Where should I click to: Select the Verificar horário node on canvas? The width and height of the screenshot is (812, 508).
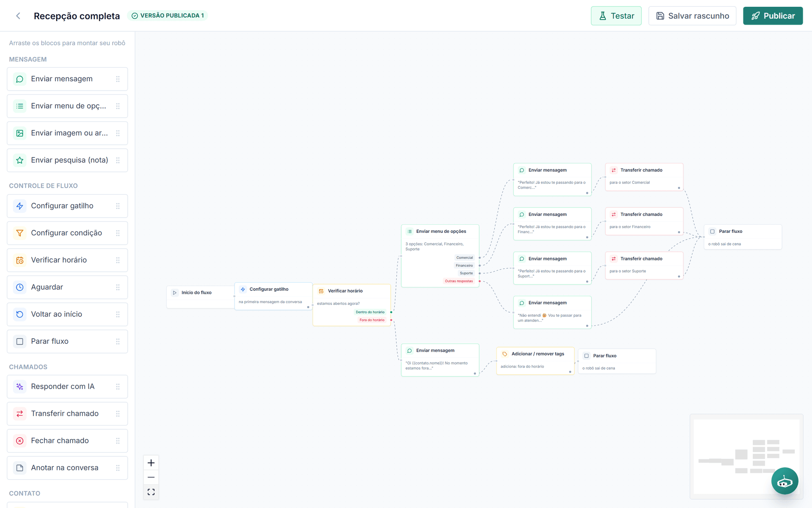(351, 305)
